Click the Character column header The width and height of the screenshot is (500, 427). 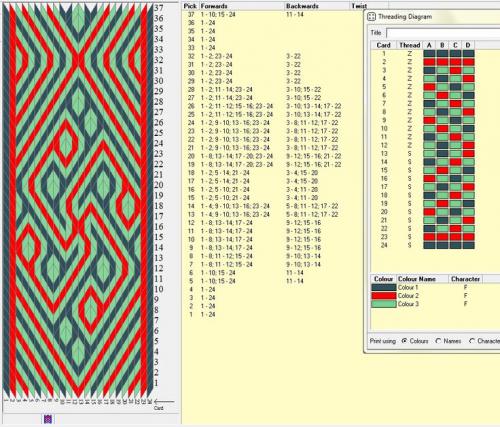click(465, 279)
